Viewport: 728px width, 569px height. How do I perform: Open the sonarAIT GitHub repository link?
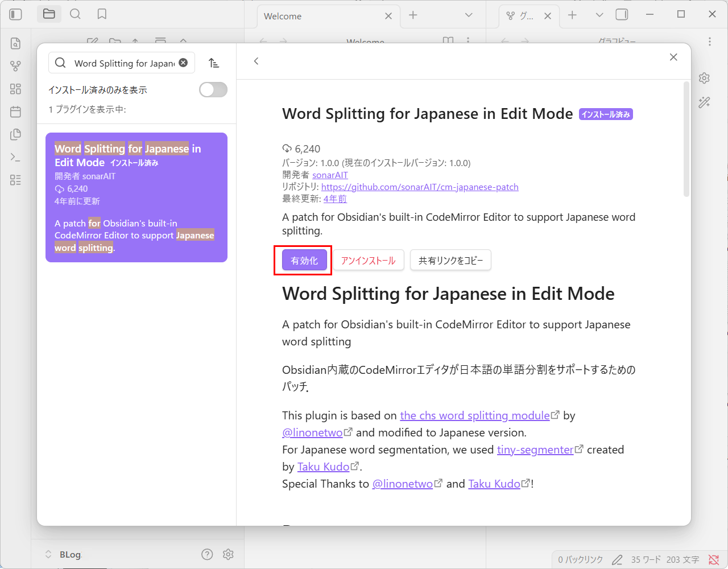point(420,187)
